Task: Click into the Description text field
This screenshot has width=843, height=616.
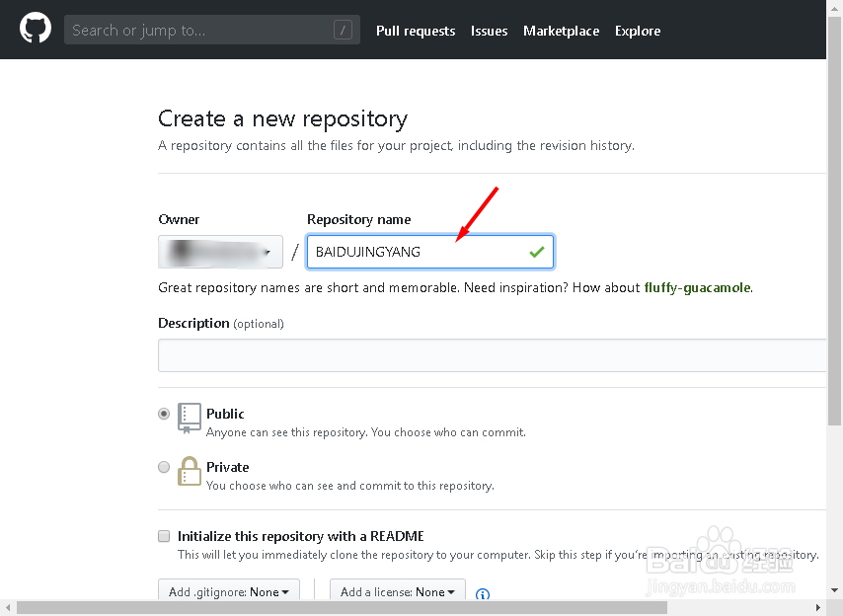Action: pyautogui.click(x=492, y=355)
